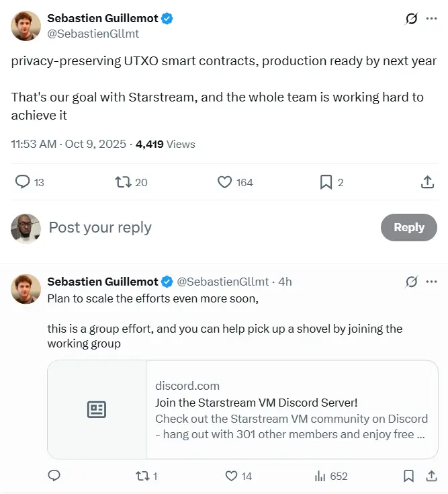The height and width of the screenshot is (494, 448).
Task: Share the main post
Action: (427, 181)
